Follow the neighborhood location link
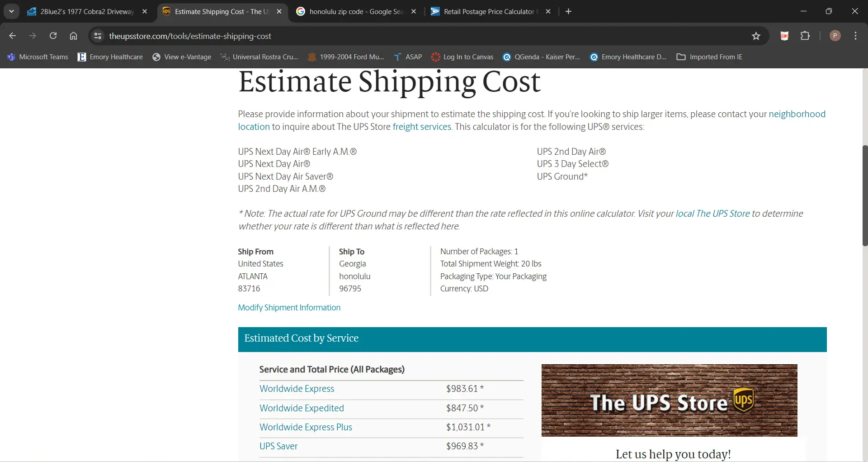 (x=797, y=114)
